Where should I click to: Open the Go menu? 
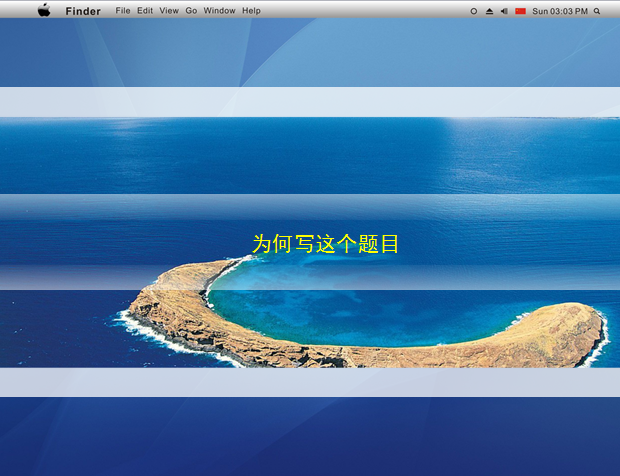pyautogui.click(x=191, y=11)
